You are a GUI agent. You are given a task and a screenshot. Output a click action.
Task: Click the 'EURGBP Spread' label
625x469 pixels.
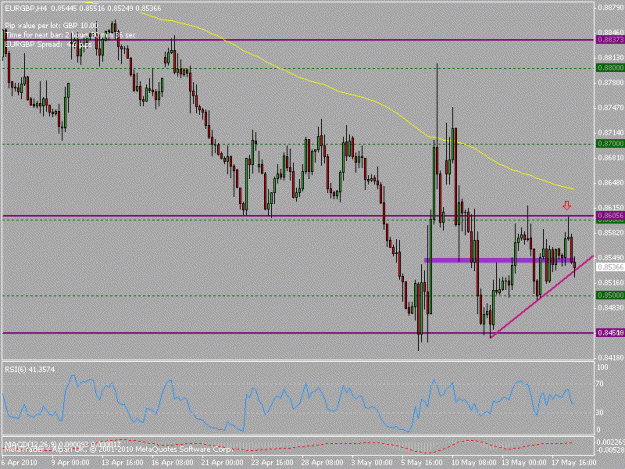pyautogui.click(x=48, y=45)
